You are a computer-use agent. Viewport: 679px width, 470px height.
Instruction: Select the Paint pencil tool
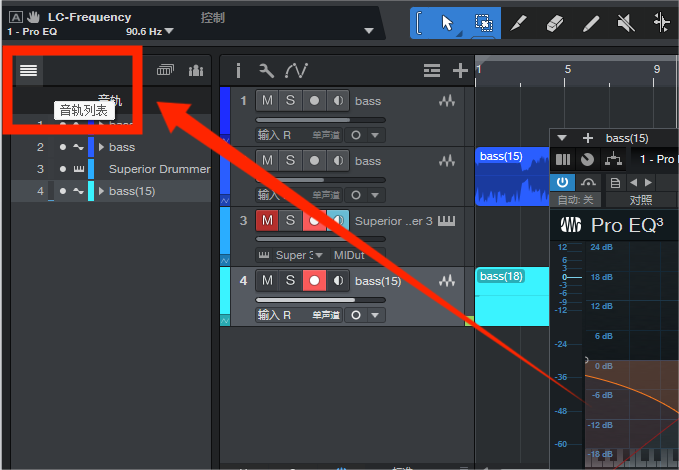click(591, 23)
